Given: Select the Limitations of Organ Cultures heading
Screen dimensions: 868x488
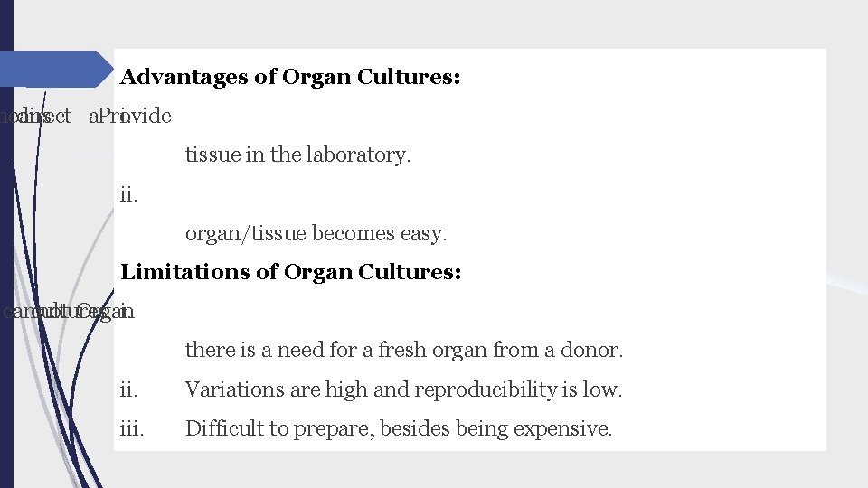Looking at the screenshot, I should click(290, 272).
